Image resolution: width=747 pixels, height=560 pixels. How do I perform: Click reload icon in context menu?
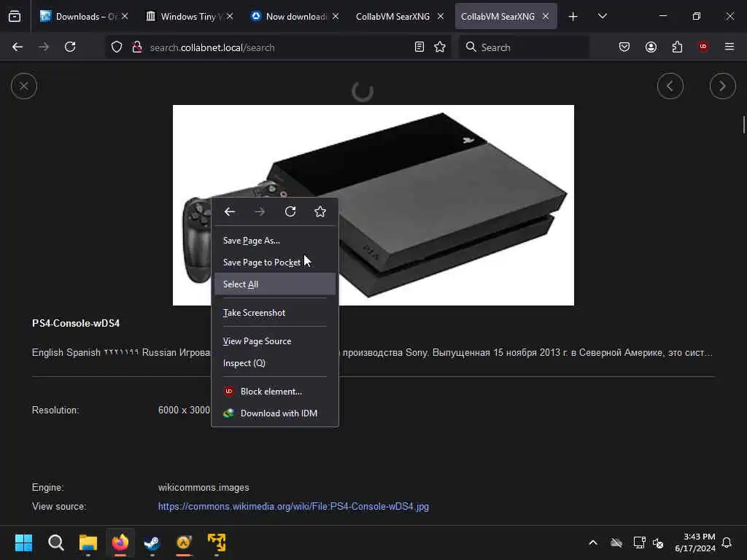(x=290, y=211)
